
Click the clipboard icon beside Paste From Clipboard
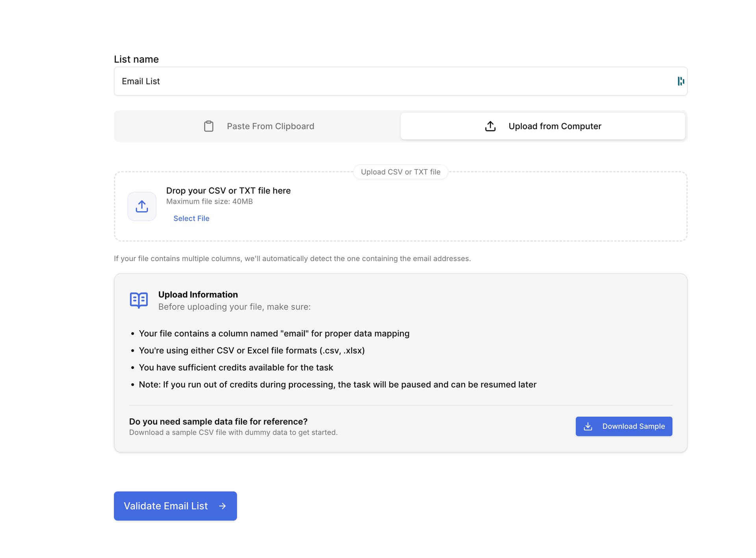209,126
